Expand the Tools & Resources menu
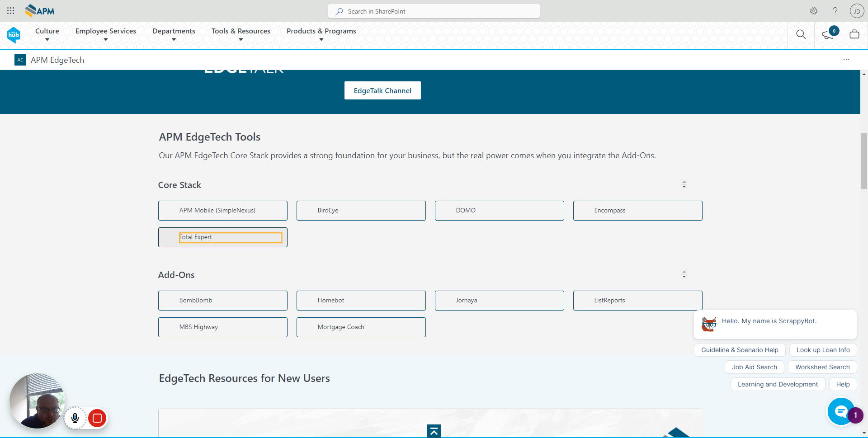The height and width of the screenshot is (438, 868). tap(241, 35)
